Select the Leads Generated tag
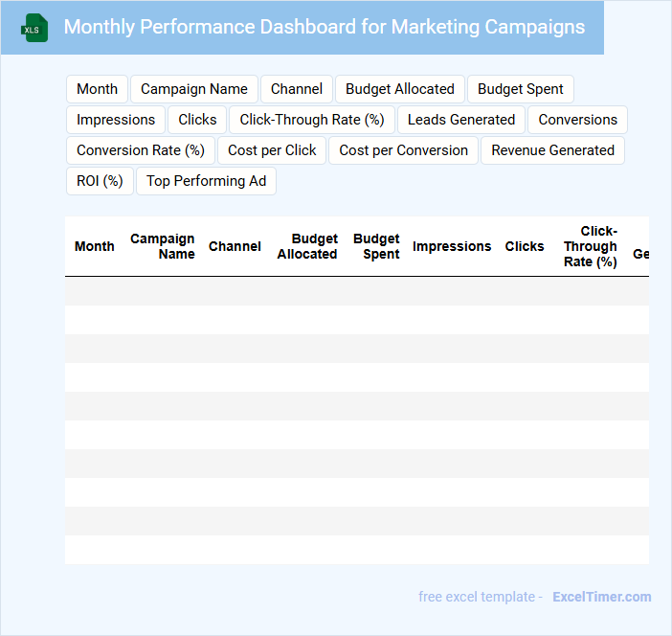The height and width of the screenshot is (636, 672). point(461,120)
